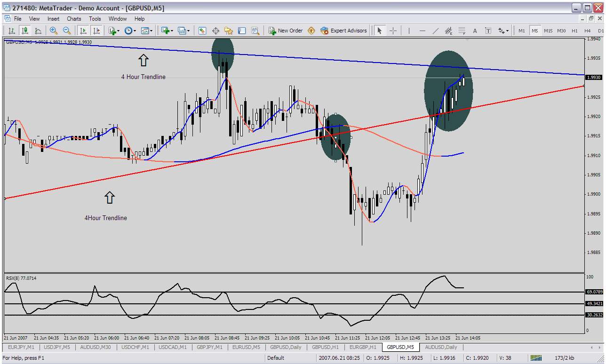
Task: Expand the New Chart dropdown arrow
Action: [x=172, y=31]
